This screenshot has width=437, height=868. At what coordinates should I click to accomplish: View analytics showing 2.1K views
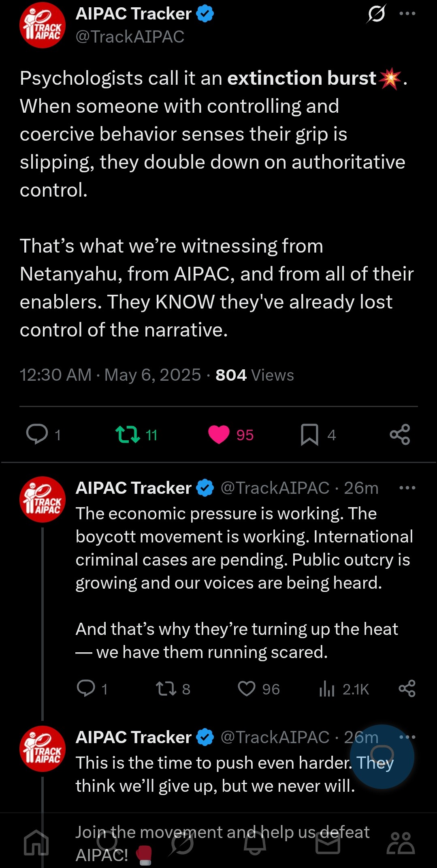327,688
